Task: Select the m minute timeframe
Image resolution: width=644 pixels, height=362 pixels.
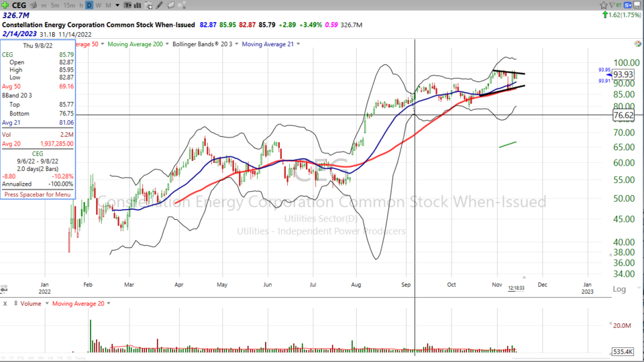Action: 44,5
